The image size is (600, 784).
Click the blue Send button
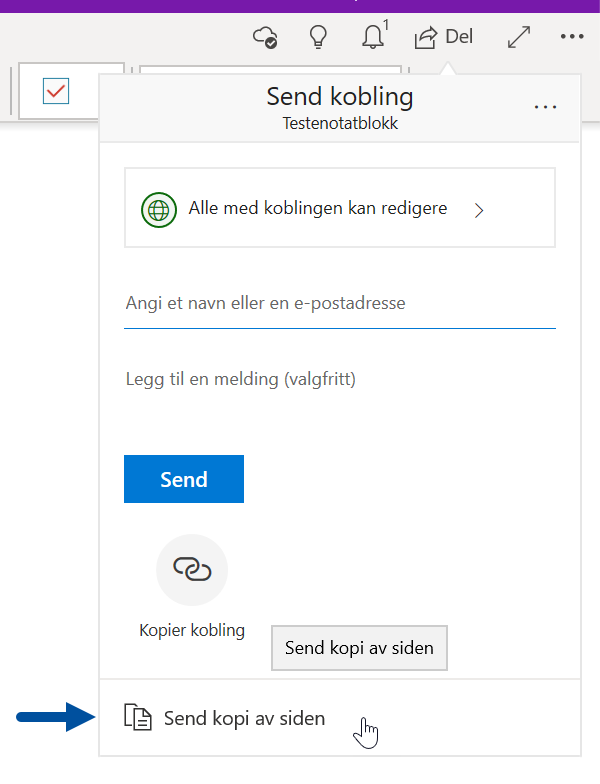[184, 479]
